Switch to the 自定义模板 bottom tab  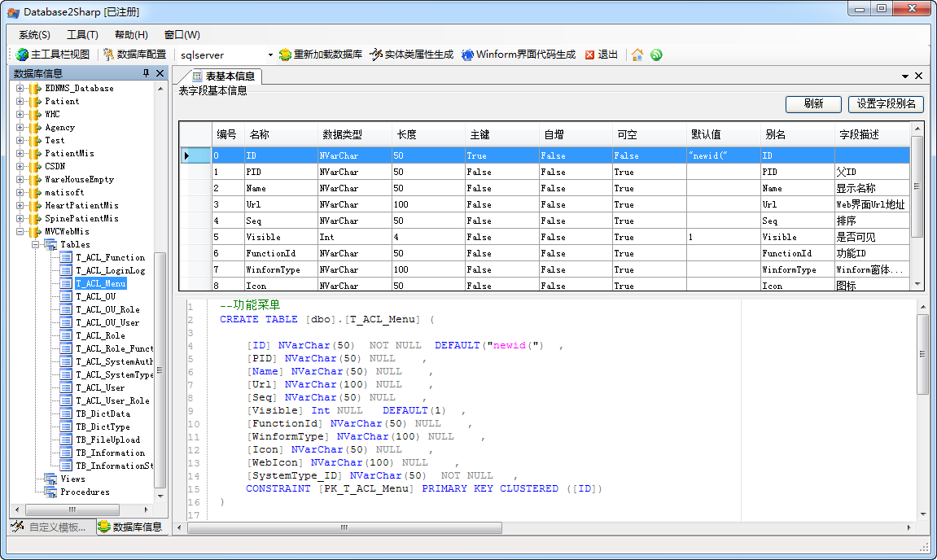coord(52,527)
